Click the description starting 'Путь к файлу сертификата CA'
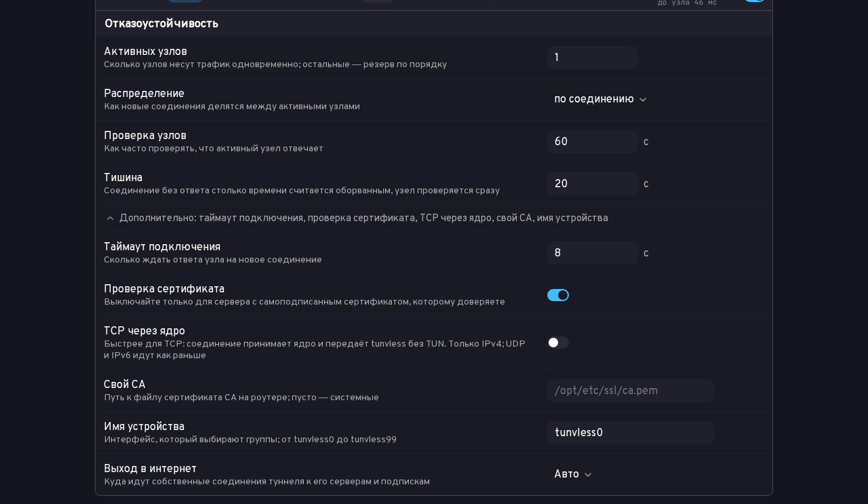Viewport: 868px width, 504px height. (241, 398)
